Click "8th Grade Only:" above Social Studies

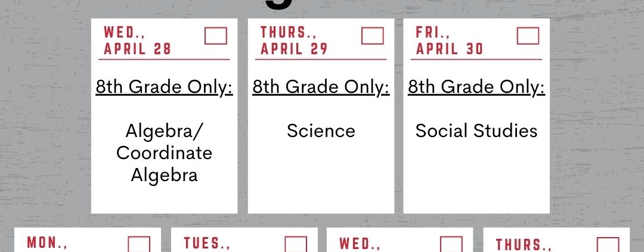476,87
